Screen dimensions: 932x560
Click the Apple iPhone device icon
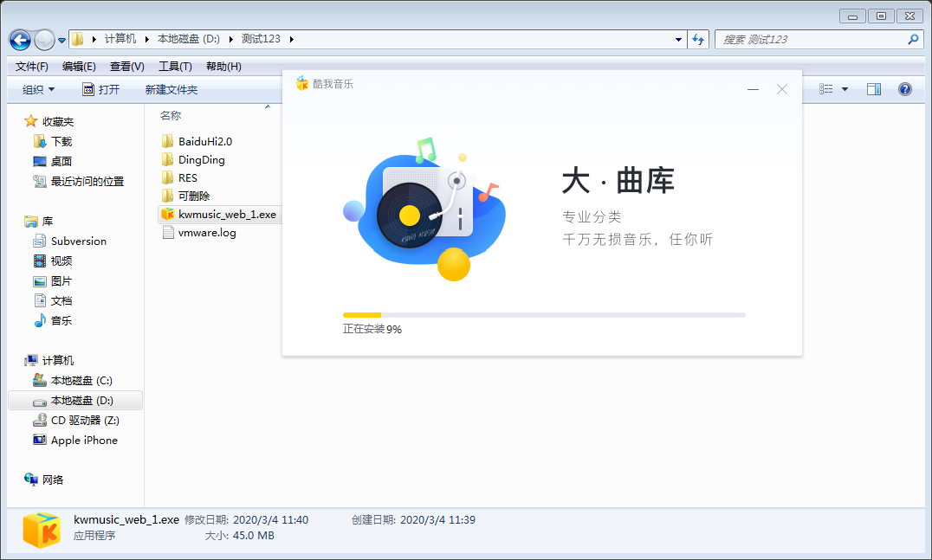point(38,440)
